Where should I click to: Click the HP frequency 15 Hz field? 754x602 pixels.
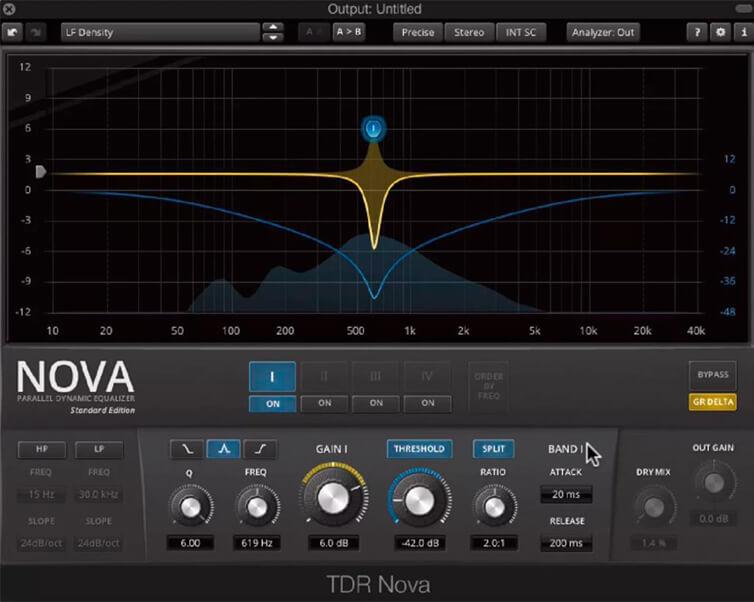coord(41,494)
